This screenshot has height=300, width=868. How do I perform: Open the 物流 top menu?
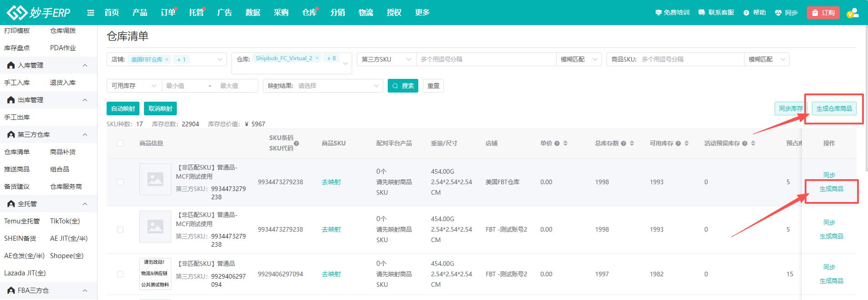(x=365, y=13)
